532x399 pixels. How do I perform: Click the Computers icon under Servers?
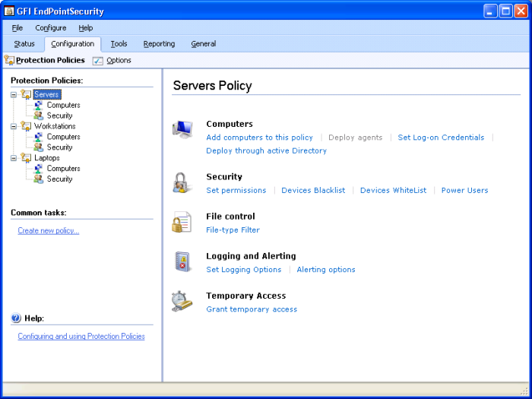tap(39, 105)
